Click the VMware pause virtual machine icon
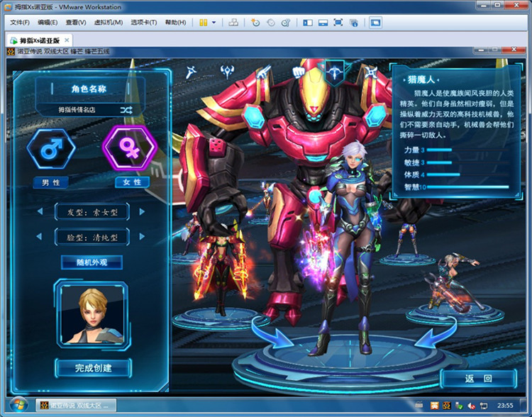Screen dimensions: 532x417 pos(204,23)
